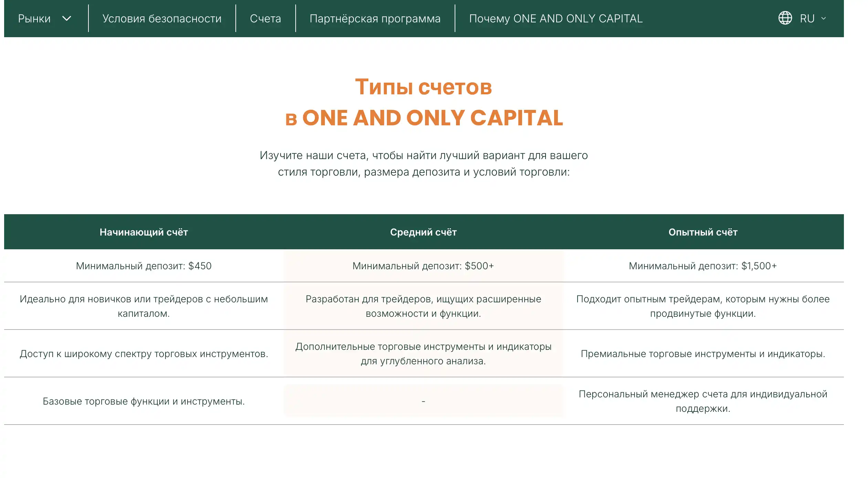868x480 pixels.
Task: Open the RU language dropdown arrow
Action: [x=824, y=19]
